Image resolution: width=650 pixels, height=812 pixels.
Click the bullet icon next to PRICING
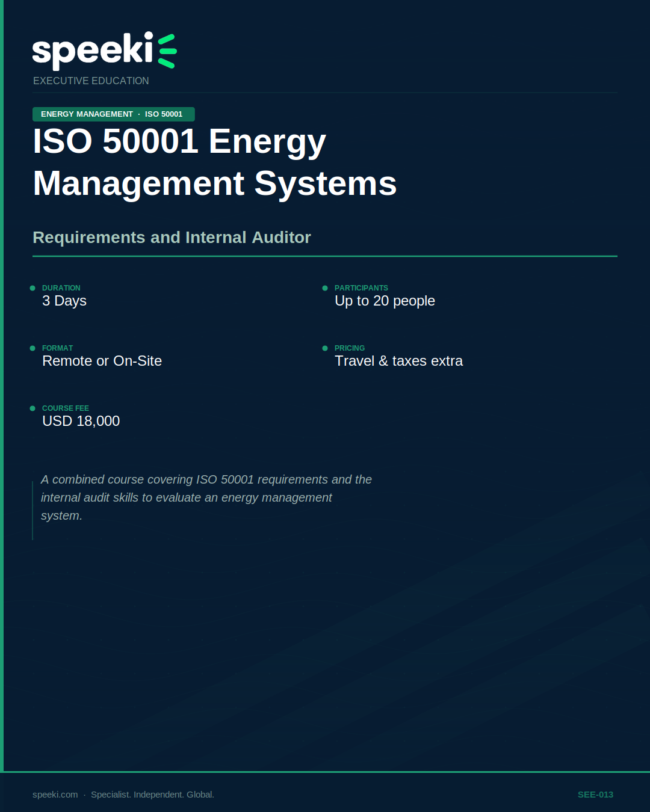[325, 348]
